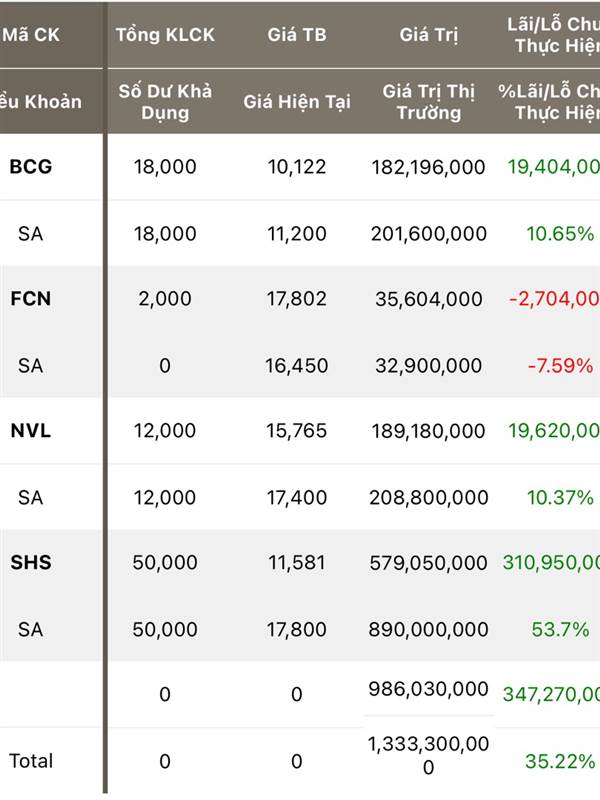The image size is (600, 800).
Task: Click NVL current price 17,400
Action: coord(296,497)
